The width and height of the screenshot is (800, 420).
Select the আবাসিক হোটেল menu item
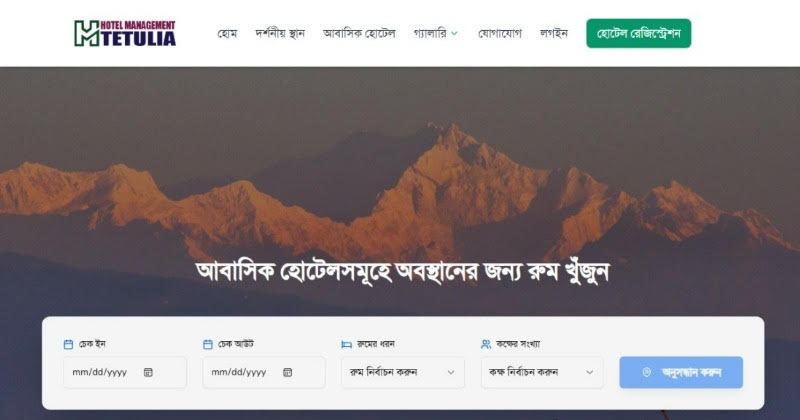(359, 34)
